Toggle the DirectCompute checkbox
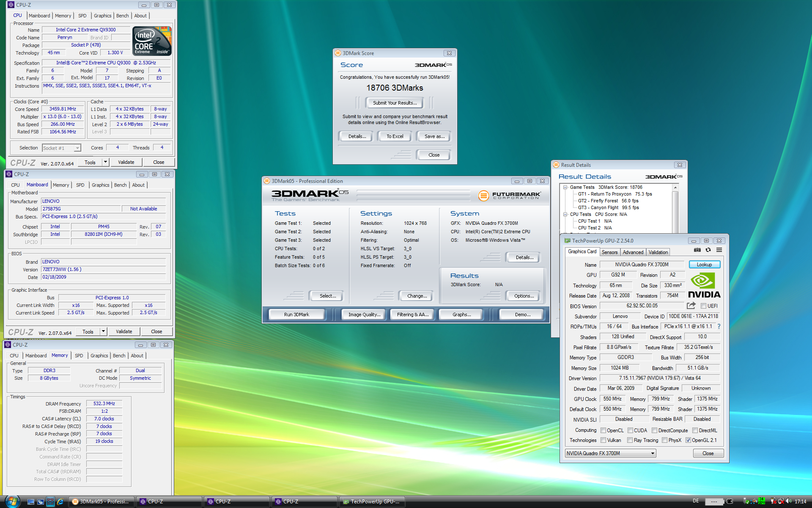Image resolution: width=812 pixels, height=508 pixels. [x=654, y=431]
